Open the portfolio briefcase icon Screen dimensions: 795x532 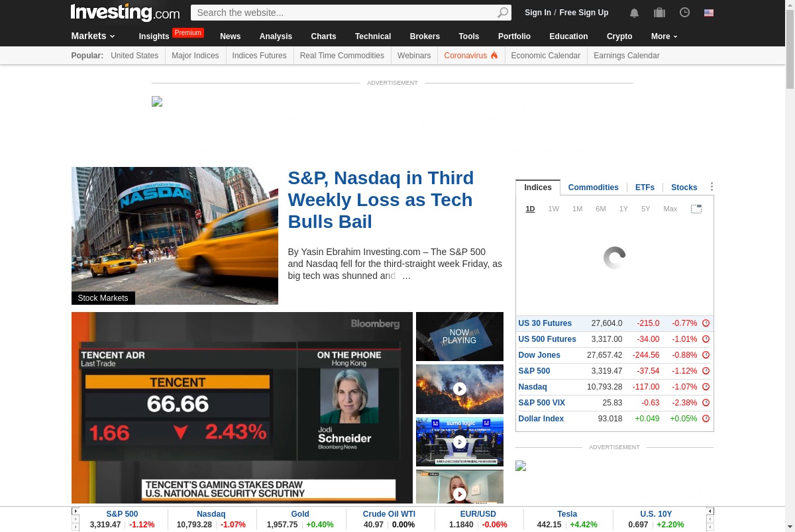659,13
